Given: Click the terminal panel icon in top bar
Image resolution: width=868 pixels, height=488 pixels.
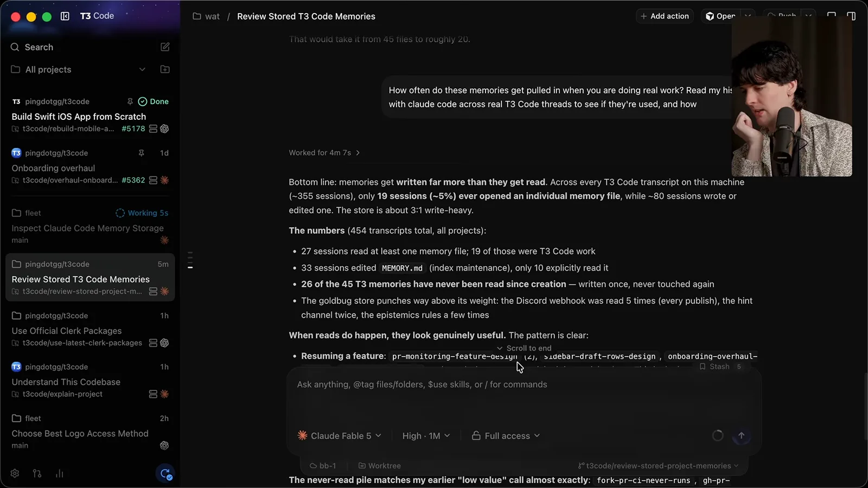Looking at the screenshot, I should 831,16.
